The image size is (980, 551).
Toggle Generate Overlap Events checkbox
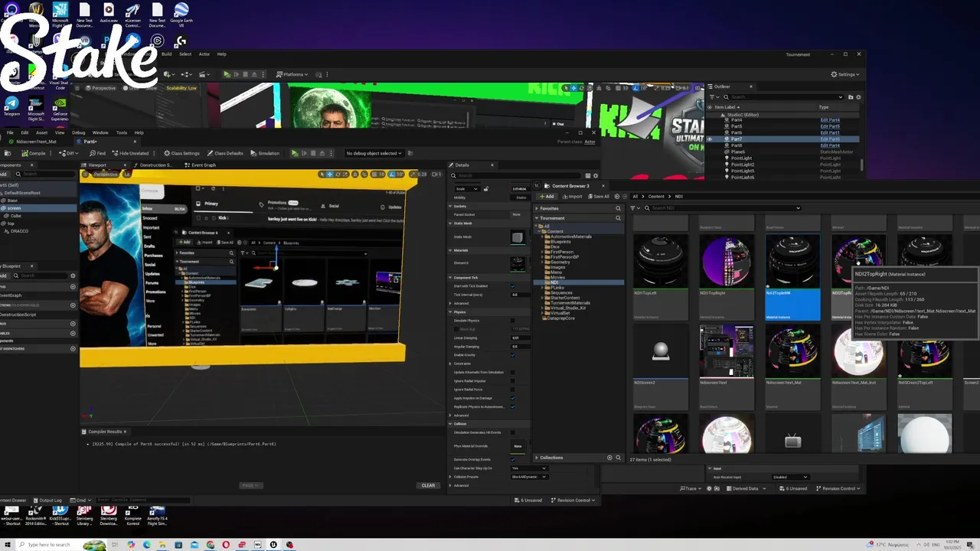pyautogui.click(x=513, y=459)
